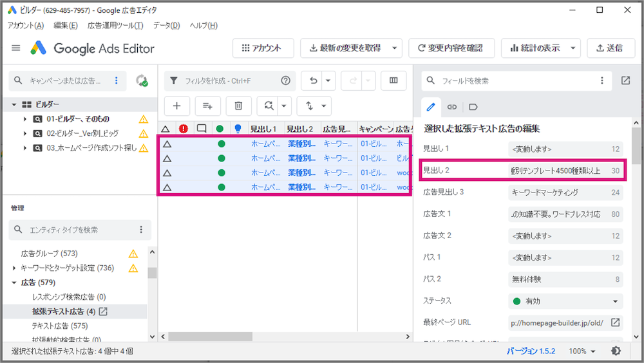Sort by the red error column

pyautogui.click(x=184, y=129)
